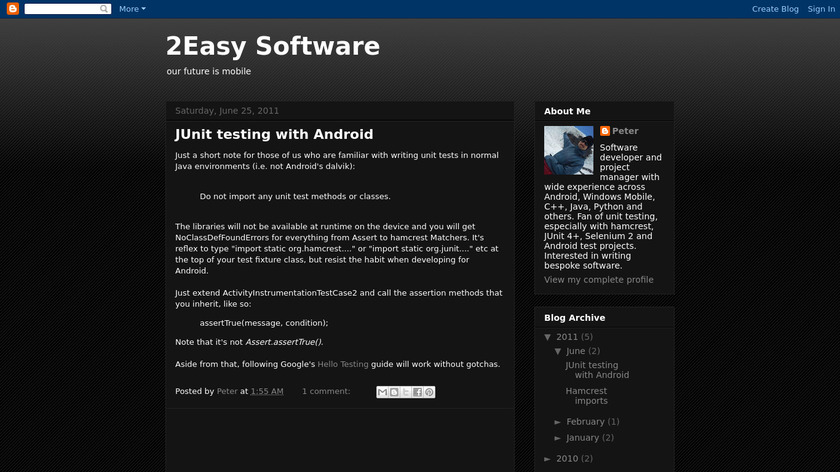
Task: Open the Hello Testing guide link
Action: pyautogui.click(x=343, y=364)
